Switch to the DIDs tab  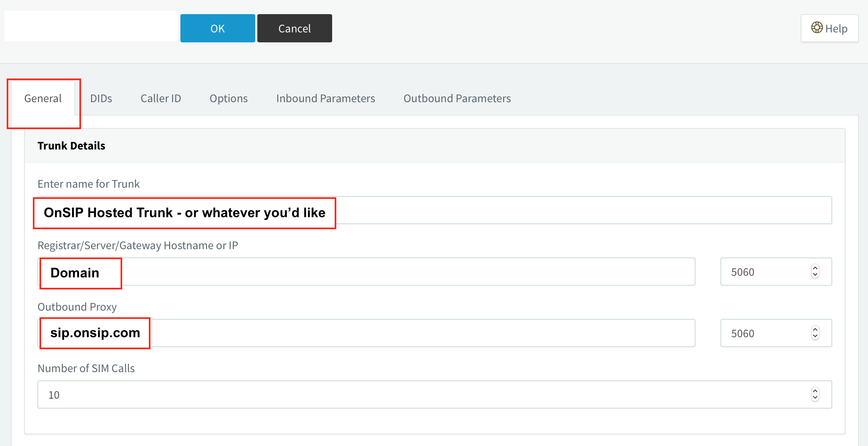tap(101, 98)
